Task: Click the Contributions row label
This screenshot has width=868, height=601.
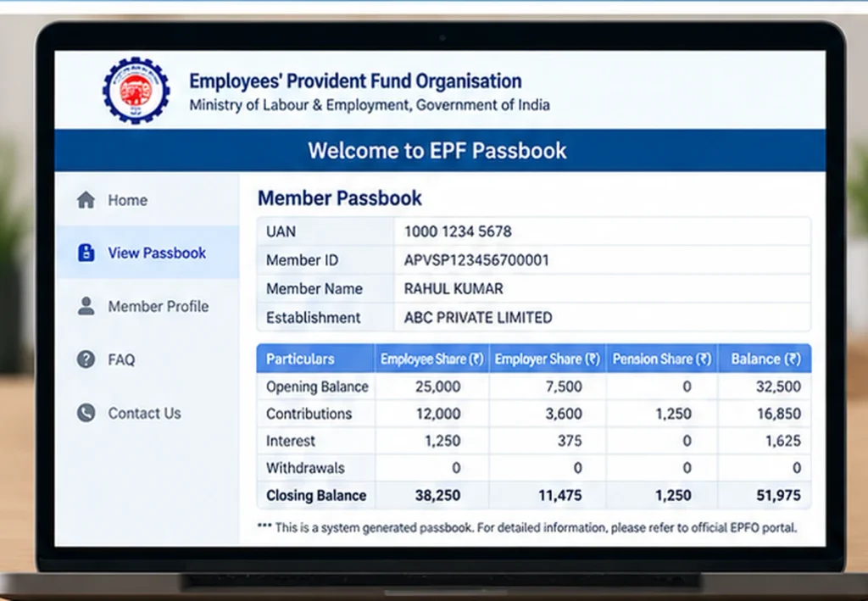Action: pyautogui.click(x=309, y=414)
